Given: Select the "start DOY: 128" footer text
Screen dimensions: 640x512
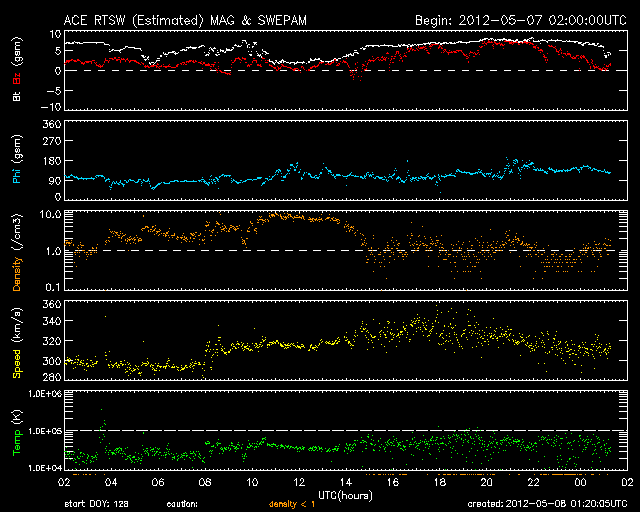Looking at the screenshot, I should coord(96,504).
